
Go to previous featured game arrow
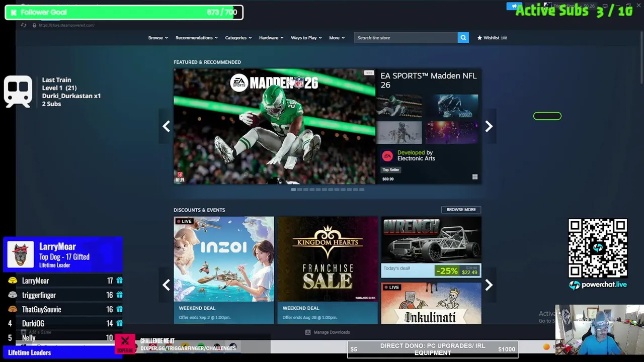(166, 126)
